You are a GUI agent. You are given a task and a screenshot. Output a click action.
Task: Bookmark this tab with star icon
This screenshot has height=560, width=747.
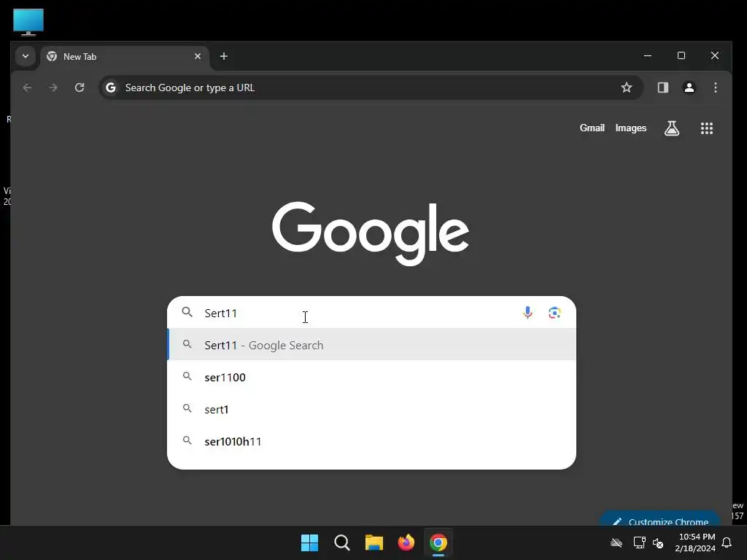[x=627, y=87]
